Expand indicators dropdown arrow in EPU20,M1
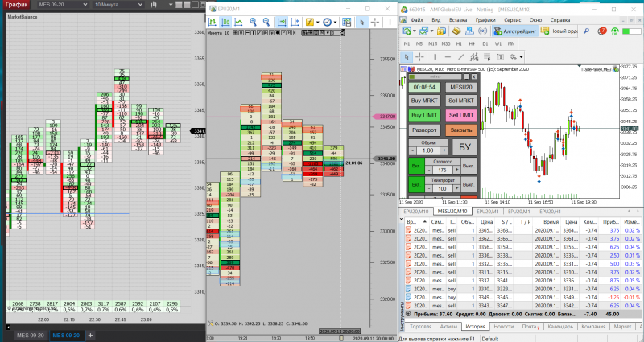Viewport: 644px width, 342px height. tap(317, 23)
